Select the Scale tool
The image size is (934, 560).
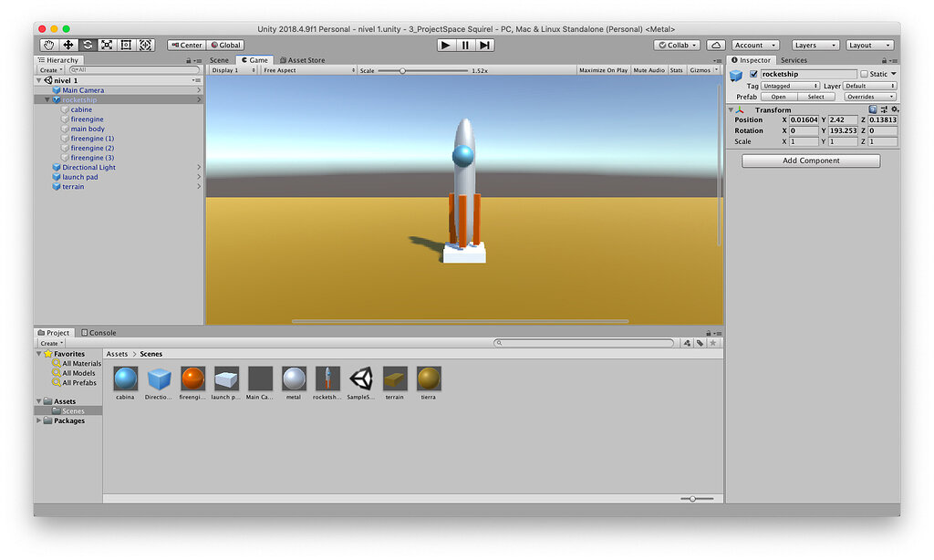(109, 44)
